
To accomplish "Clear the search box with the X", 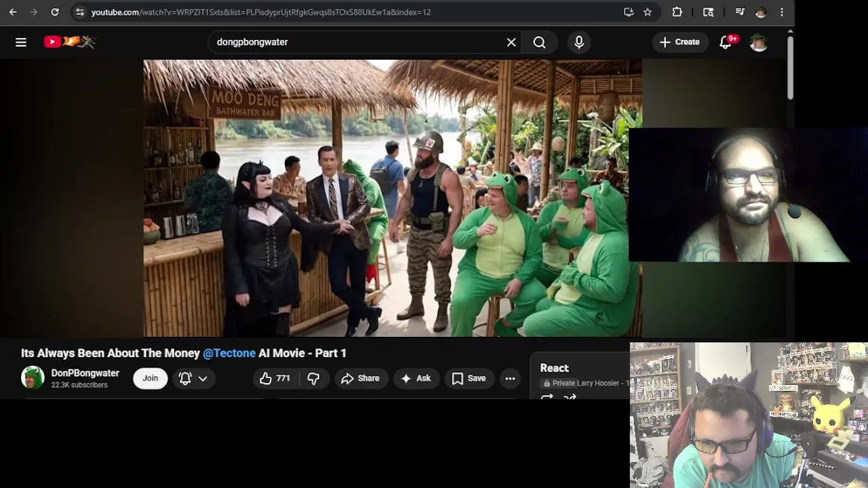I will pos(511,42).
